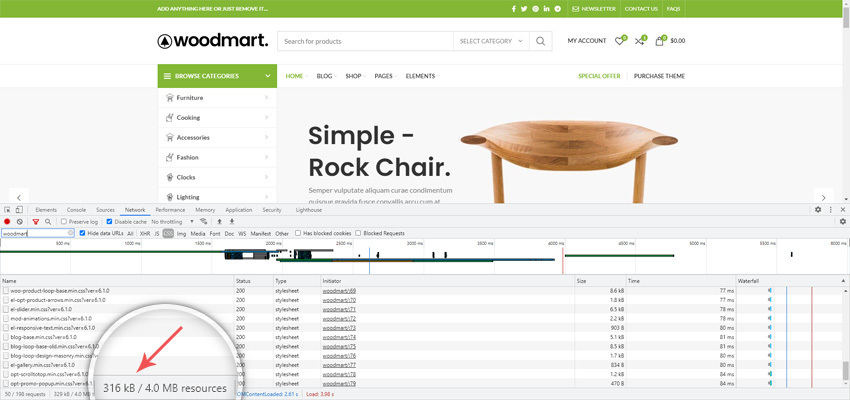Screen dimensions: 850x400
Task: Open DevTools settings gear in tab bar
Action: coord(818,210)
